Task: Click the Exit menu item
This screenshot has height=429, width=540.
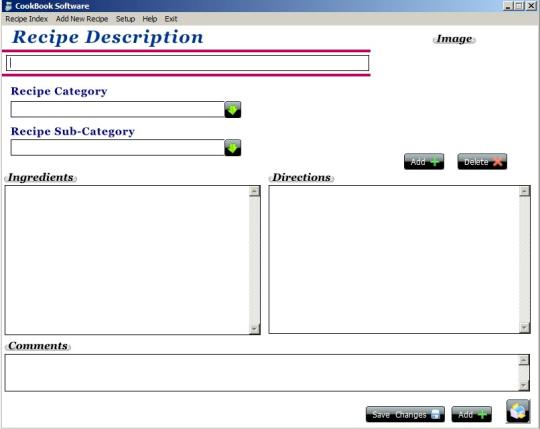Action: coord(171,19)
